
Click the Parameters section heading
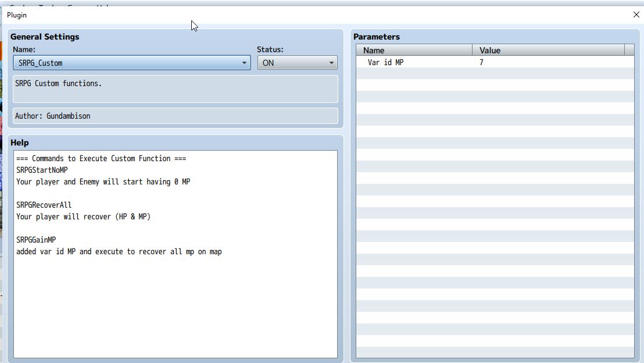point(377,37)
